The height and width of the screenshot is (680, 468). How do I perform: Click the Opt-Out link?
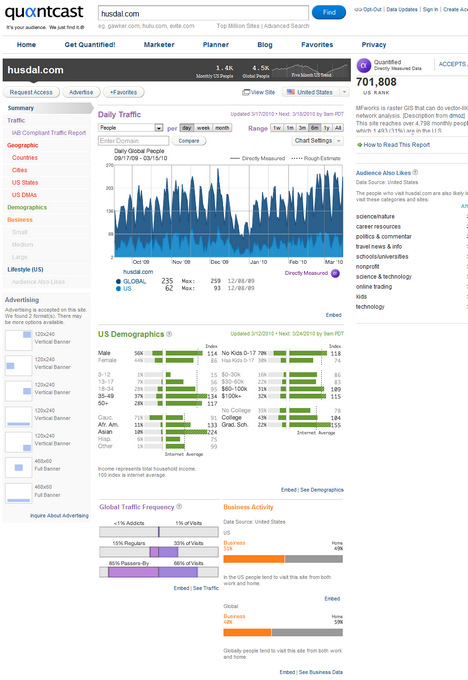pos(372,9)
